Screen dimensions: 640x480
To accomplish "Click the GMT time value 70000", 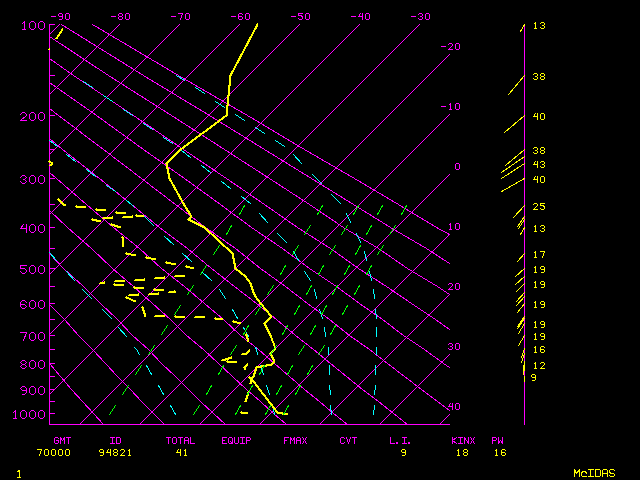I will tap(62, 452).
